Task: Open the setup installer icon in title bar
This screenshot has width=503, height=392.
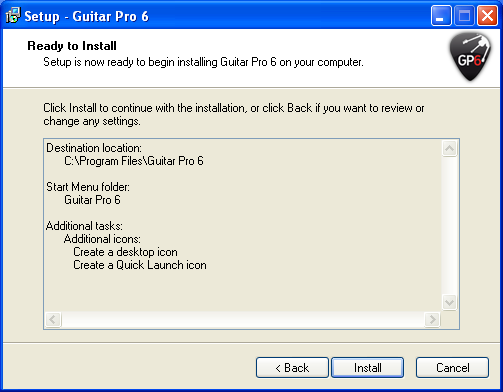Action: coord(13,16)
